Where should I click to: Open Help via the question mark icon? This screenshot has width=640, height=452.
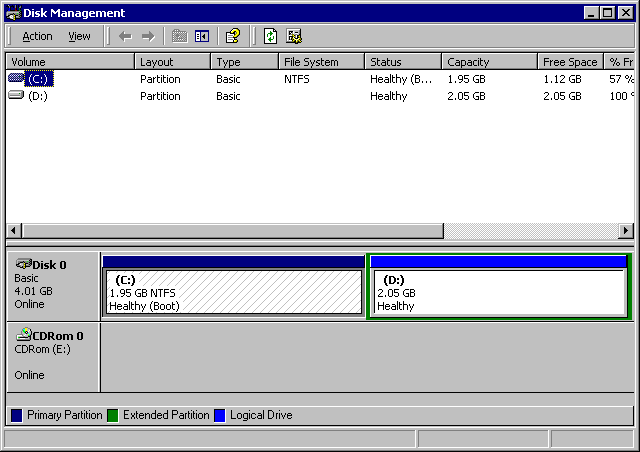[233, 36]
